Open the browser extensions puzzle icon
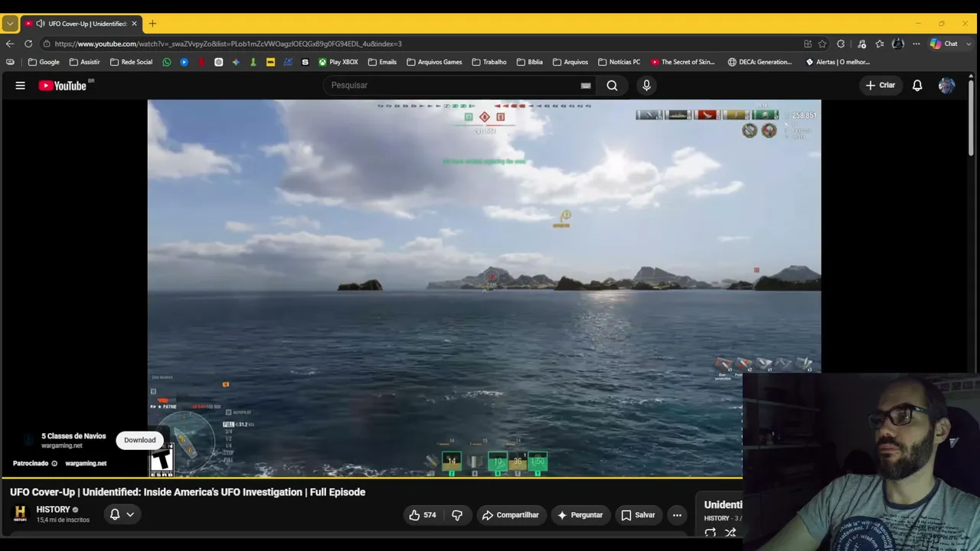The image size is (980, 551). (841, 44)
